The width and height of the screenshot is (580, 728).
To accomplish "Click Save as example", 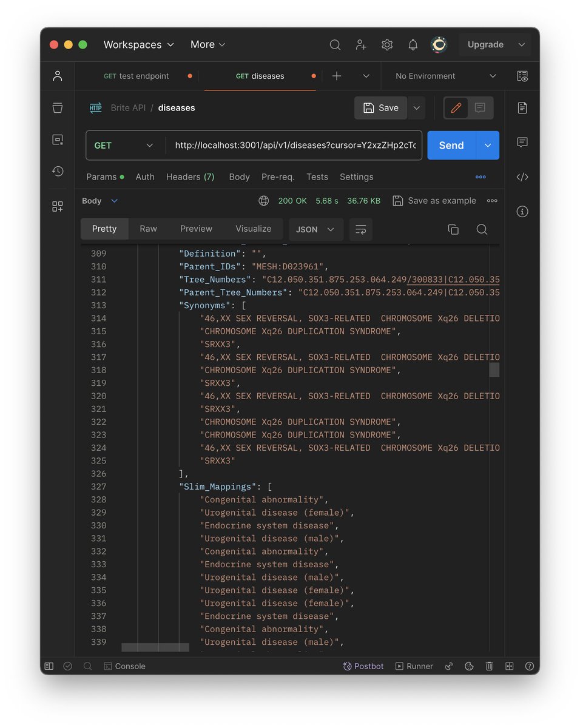I will 434,201.
